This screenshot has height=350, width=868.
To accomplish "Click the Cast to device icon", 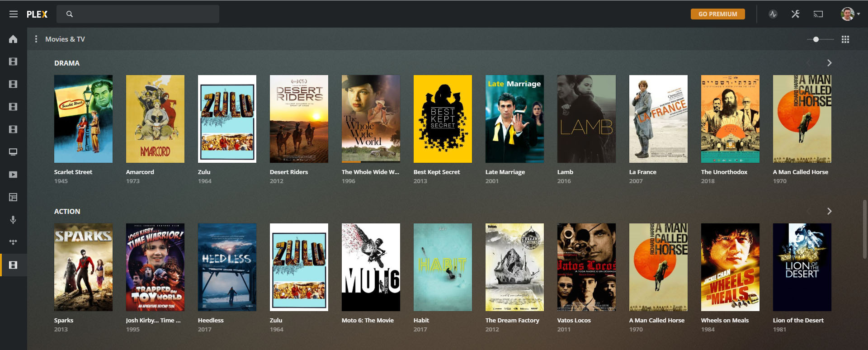I will click(818, 14).
